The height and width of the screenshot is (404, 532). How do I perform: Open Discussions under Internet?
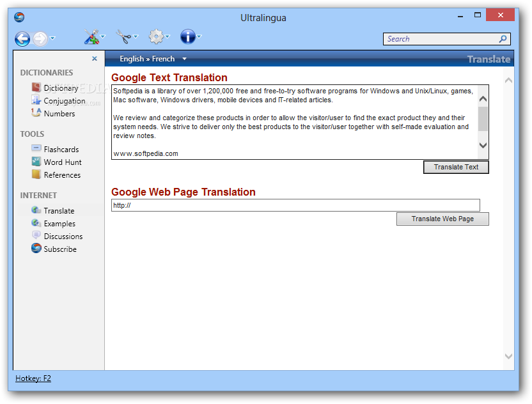(63, 237)
